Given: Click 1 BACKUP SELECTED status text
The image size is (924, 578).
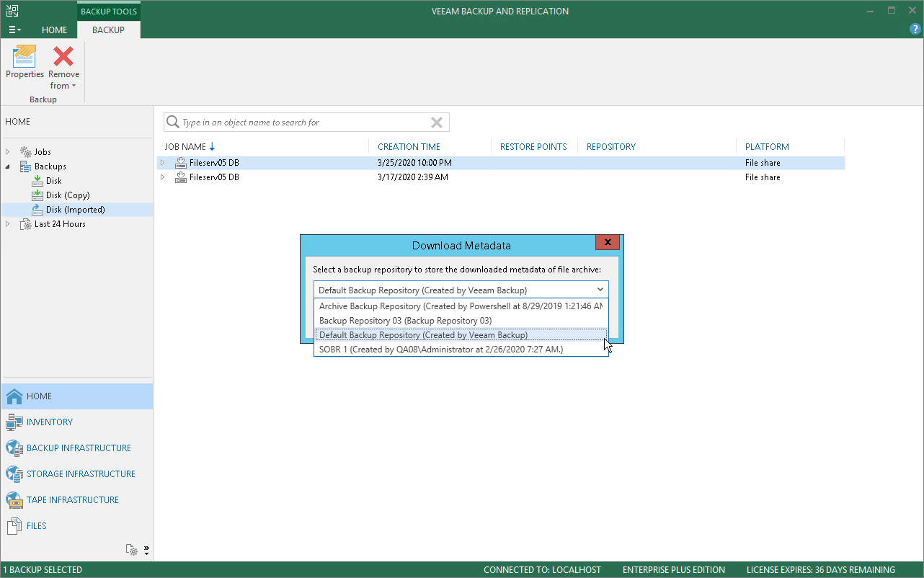Looking at the screenshot, I should pyautogui.click(x=43, y=570).
